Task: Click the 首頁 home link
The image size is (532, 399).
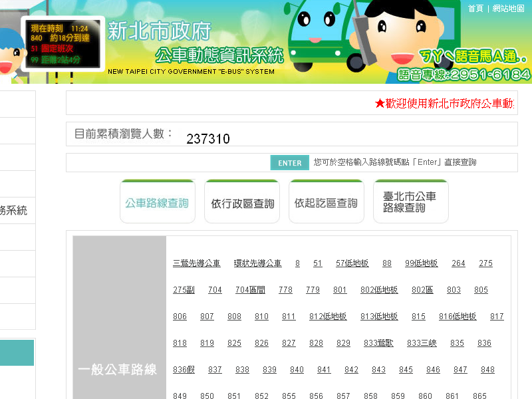Action: click(x=475, y=9)
